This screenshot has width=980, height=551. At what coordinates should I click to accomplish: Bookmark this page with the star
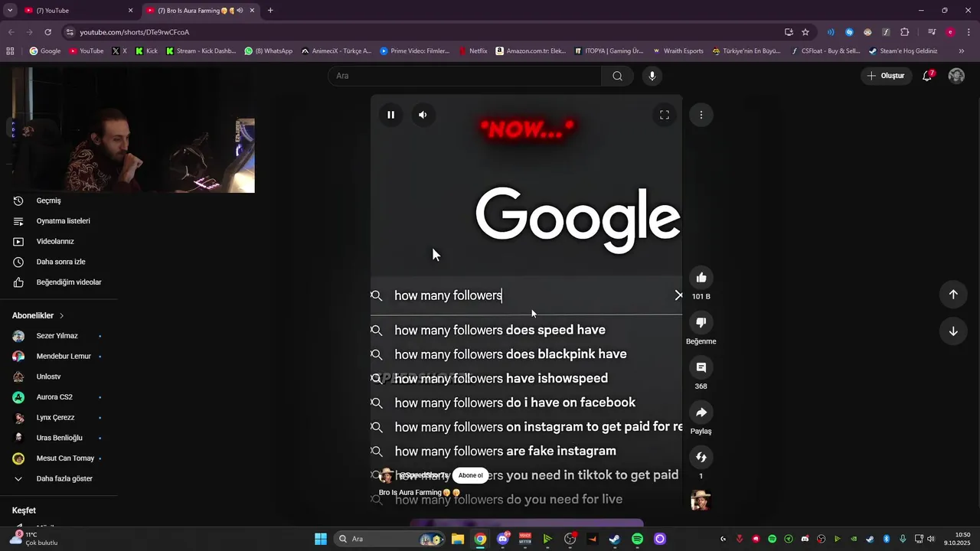(805, 32)
